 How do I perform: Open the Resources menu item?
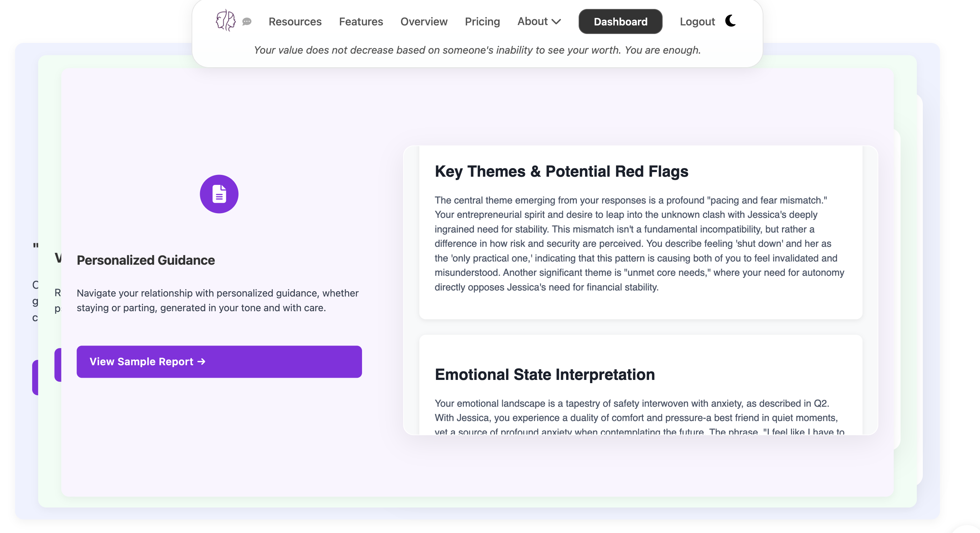point(295,22)
